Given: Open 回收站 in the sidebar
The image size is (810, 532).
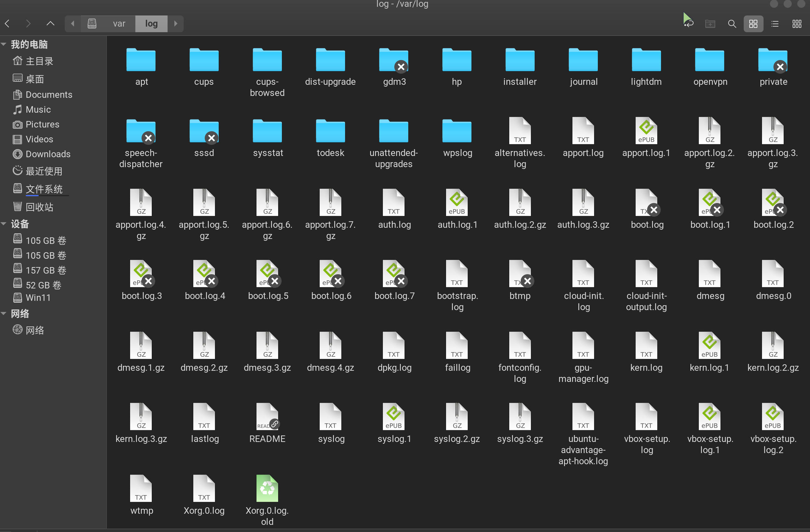Looking at the screenshot, I should click(33, 207).
